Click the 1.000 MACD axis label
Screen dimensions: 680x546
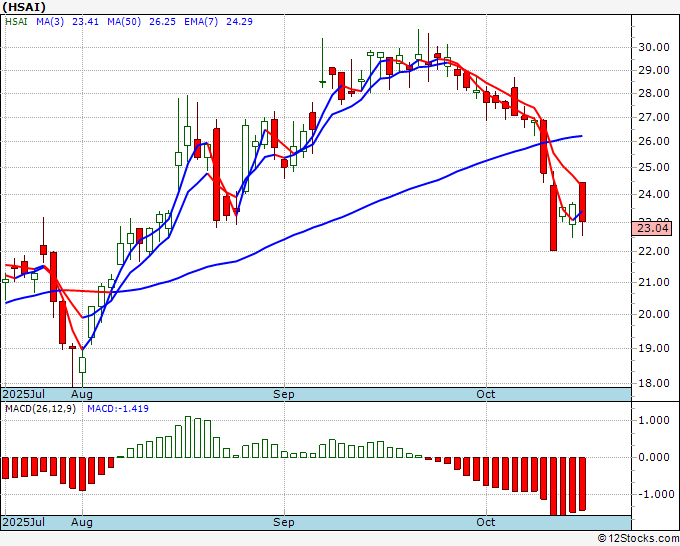point(656,420)
